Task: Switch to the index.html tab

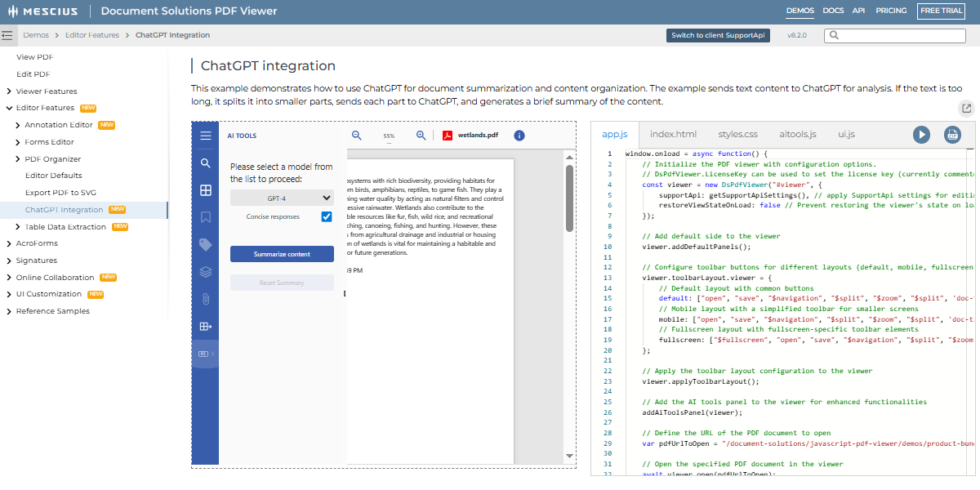Action: pyautogui.click(x=673, y=135)
